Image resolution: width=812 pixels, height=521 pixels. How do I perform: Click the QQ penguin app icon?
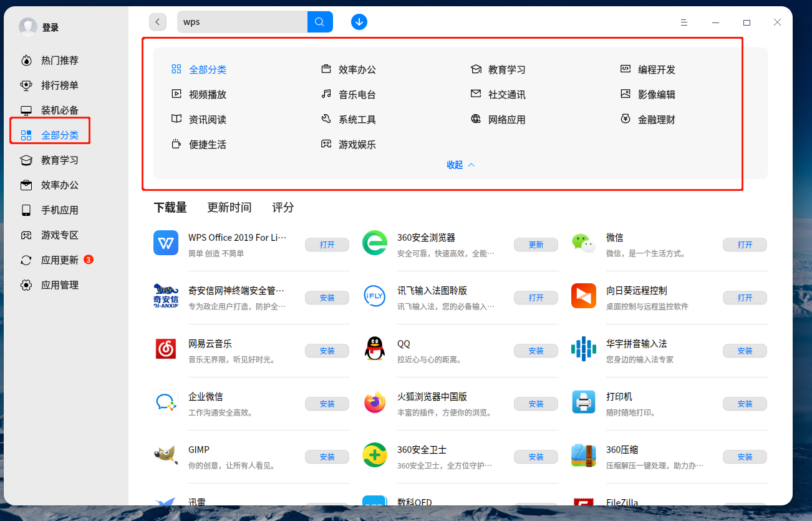point(375,349)
